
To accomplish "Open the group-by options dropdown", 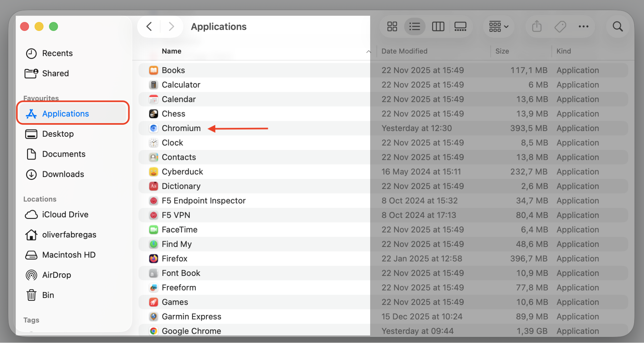I will [499, 26].
